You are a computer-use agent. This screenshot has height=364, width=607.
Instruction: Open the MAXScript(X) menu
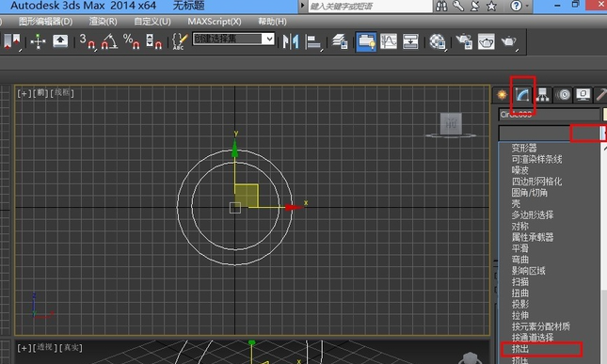click(215, 22)
